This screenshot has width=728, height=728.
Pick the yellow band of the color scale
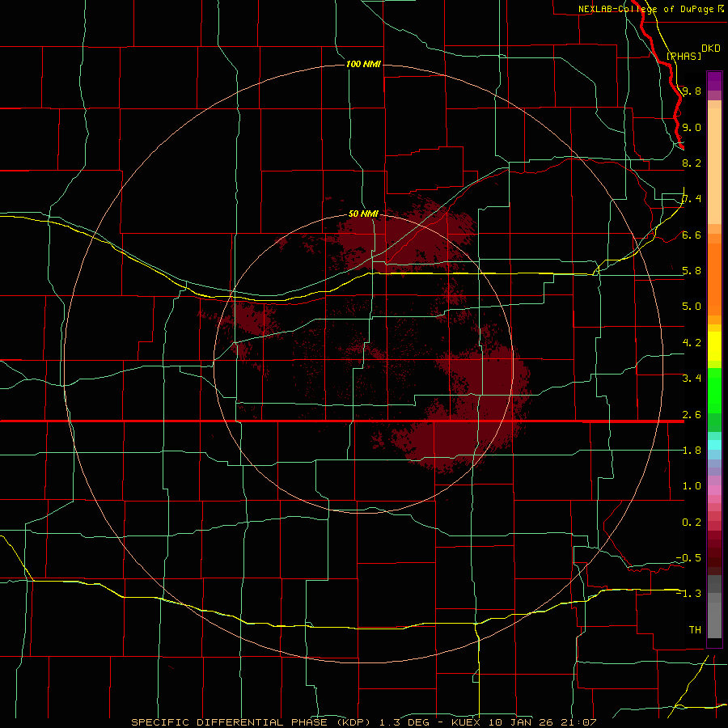pos(714,346)
